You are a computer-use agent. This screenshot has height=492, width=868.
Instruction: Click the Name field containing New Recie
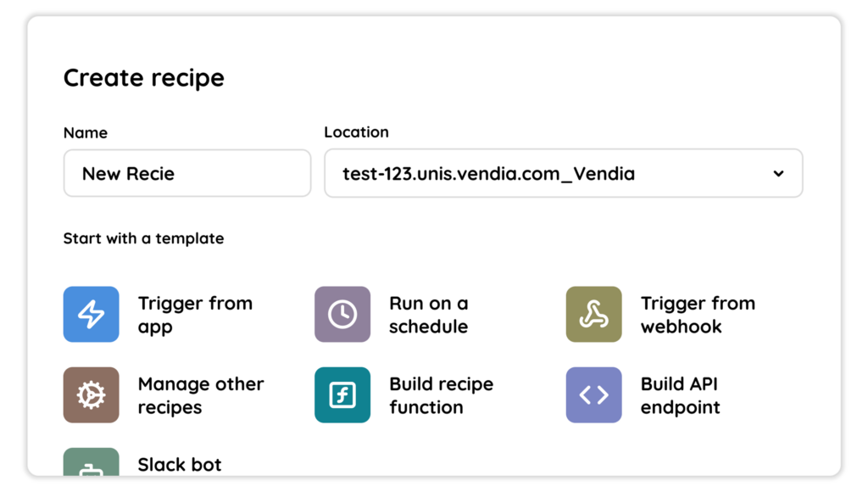[187, 173]
